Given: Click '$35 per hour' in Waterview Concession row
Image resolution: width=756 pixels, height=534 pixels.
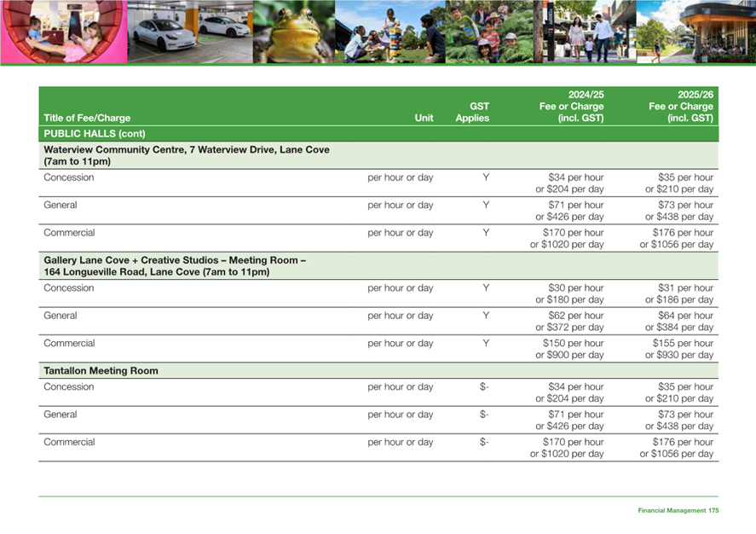Looking at the screenshot, I should click(685, 177).
